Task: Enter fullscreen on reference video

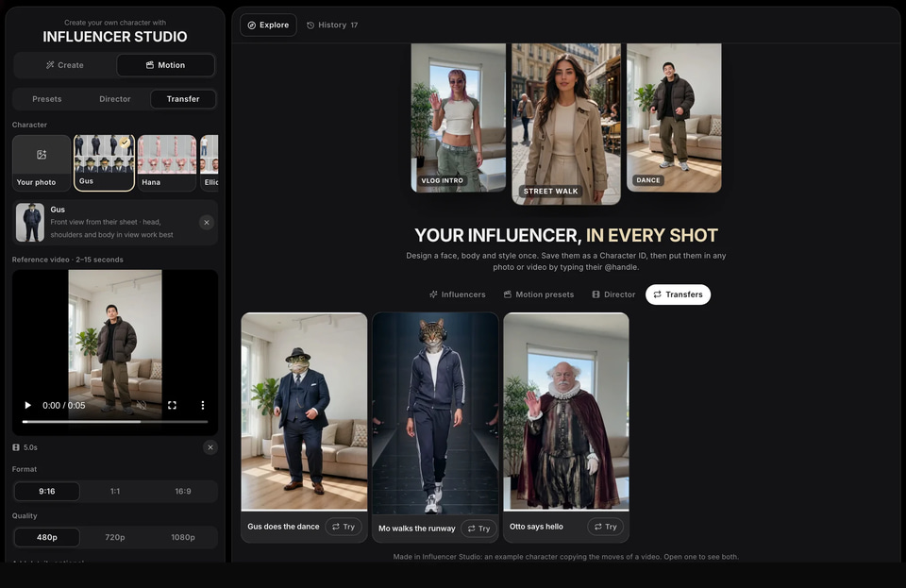Action: pyautogui.click(x=172, y=405)
